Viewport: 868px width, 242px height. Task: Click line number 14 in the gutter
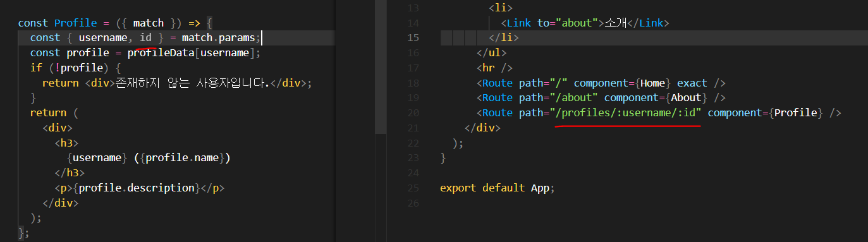point(413,23)
